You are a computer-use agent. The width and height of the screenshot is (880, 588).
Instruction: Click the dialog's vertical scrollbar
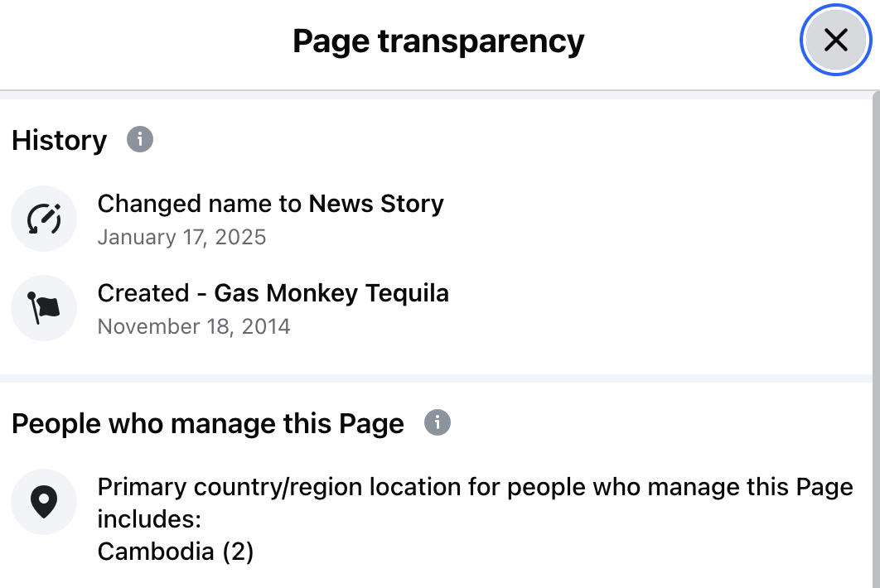pos(875,331)
